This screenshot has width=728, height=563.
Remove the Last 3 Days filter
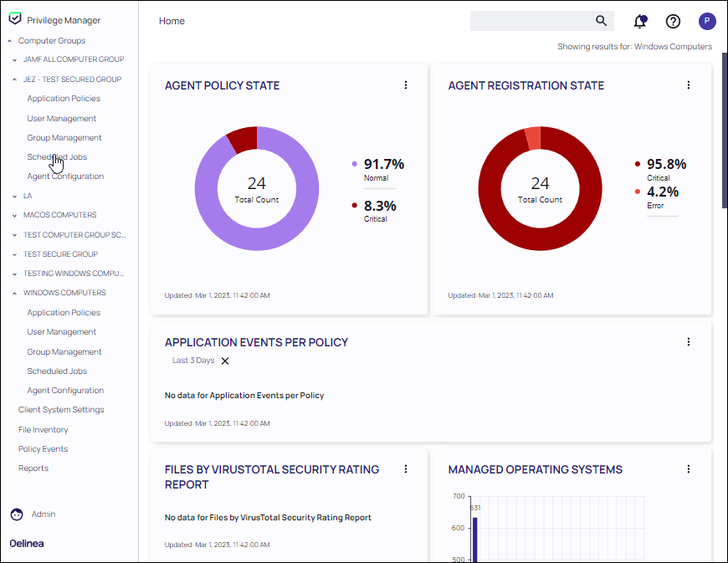[225, 361]
